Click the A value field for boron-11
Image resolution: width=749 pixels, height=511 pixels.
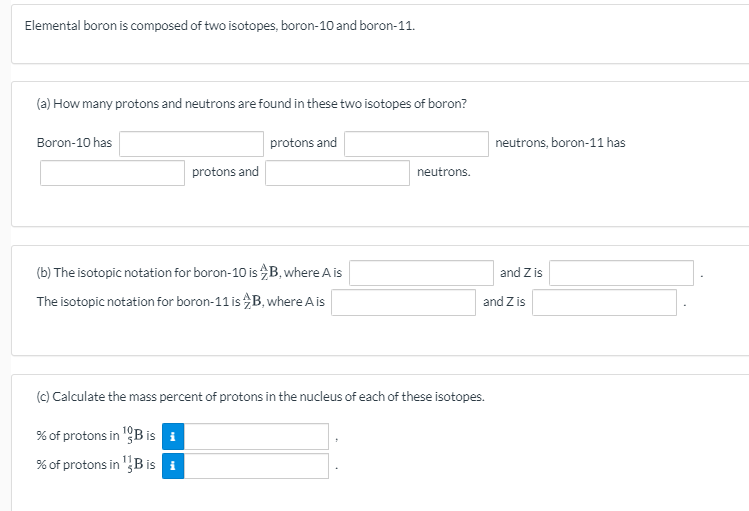pyautogui.click(x=403, y=302)
